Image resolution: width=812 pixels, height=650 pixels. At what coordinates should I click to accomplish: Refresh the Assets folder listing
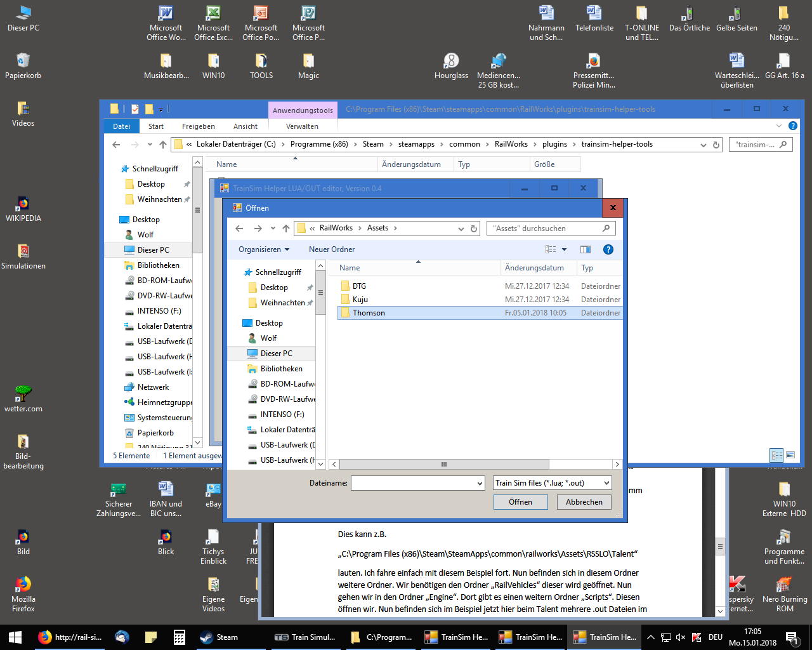point(474,229)
